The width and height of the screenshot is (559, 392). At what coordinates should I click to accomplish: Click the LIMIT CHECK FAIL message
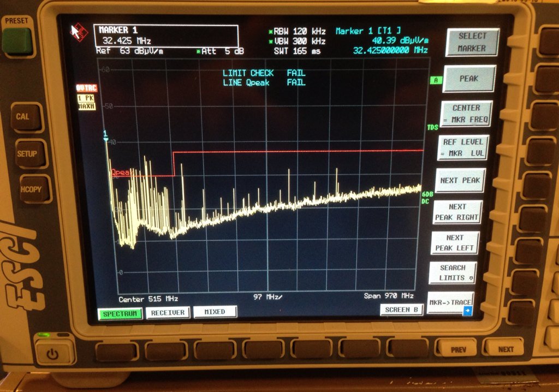pos(264,73)
